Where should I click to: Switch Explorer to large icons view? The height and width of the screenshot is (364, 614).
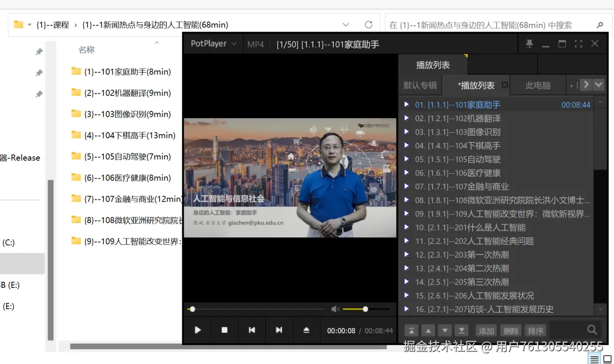[608, 359]
